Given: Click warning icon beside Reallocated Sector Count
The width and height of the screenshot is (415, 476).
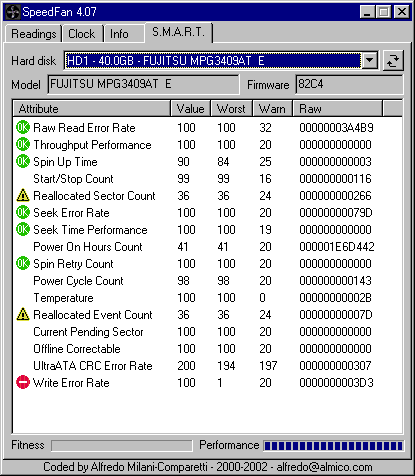Looking at the screenshot, I should click(x=23, y=196).
